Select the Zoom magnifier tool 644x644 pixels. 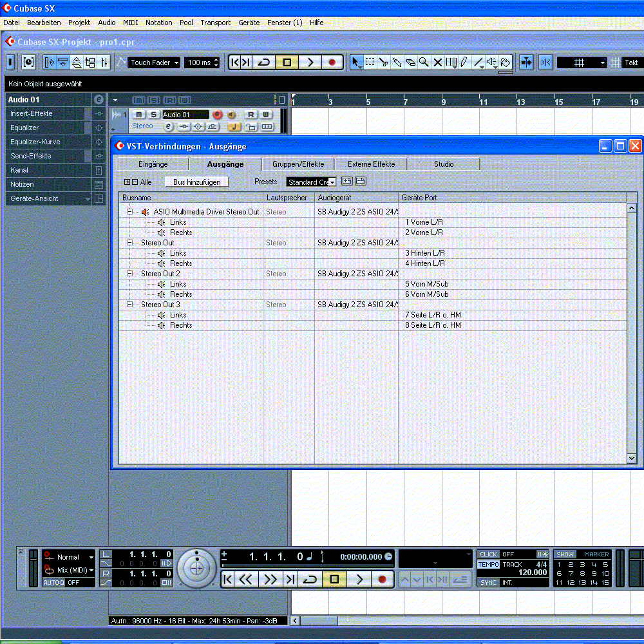tap(424, 62)
